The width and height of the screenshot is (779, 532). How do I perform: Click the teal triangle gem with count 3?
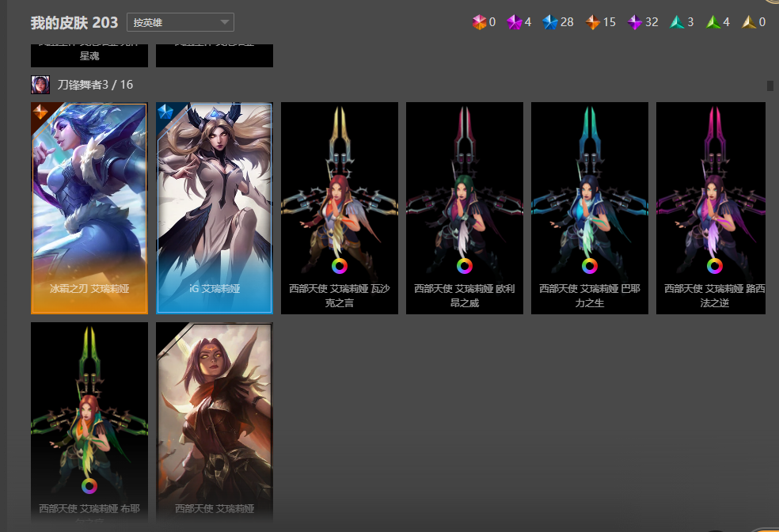[677, 22]
